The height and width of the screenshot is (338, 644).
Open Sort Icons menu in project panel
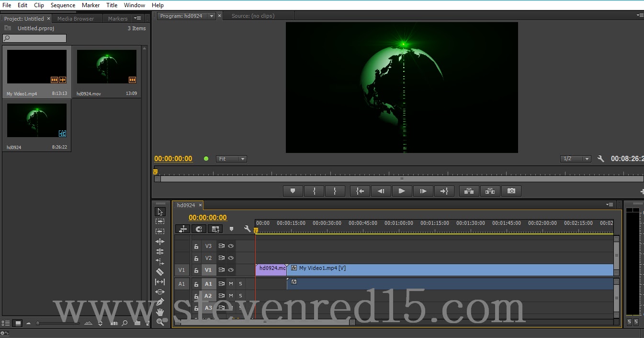[x=100, y=323]
